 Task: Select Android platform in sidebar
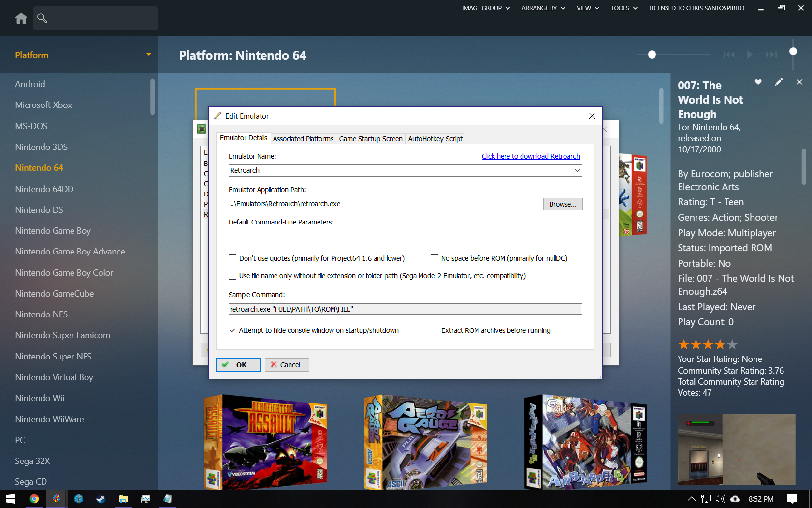click(x=30, y=84)
